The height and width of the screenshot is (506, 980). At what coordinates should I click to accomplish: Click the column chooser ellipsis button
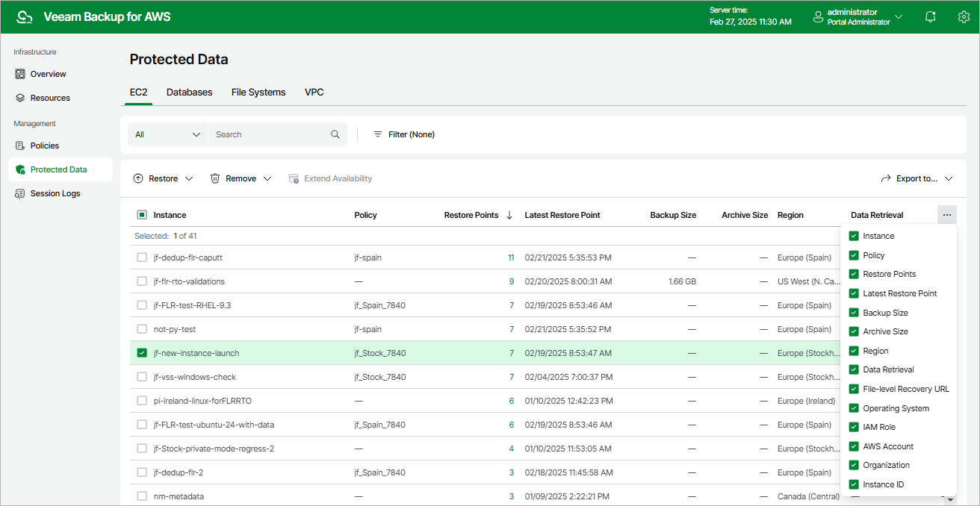click(946, 215)
